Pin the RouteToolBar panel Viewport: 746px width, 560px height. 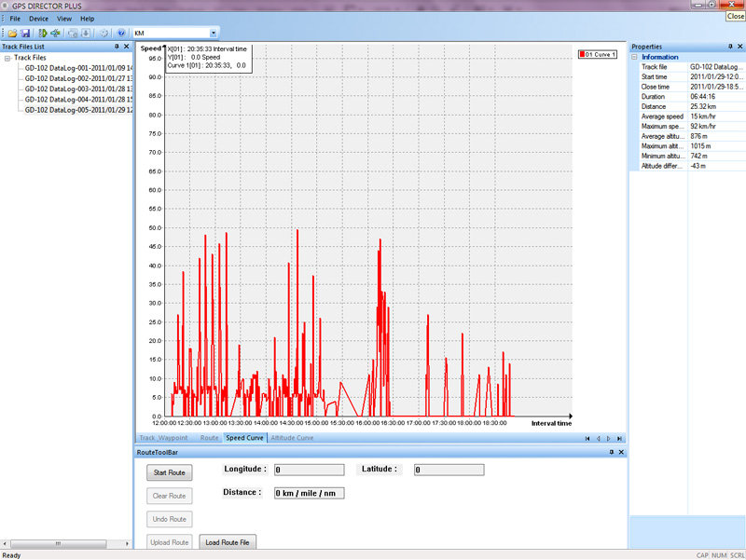pos(612,452)
